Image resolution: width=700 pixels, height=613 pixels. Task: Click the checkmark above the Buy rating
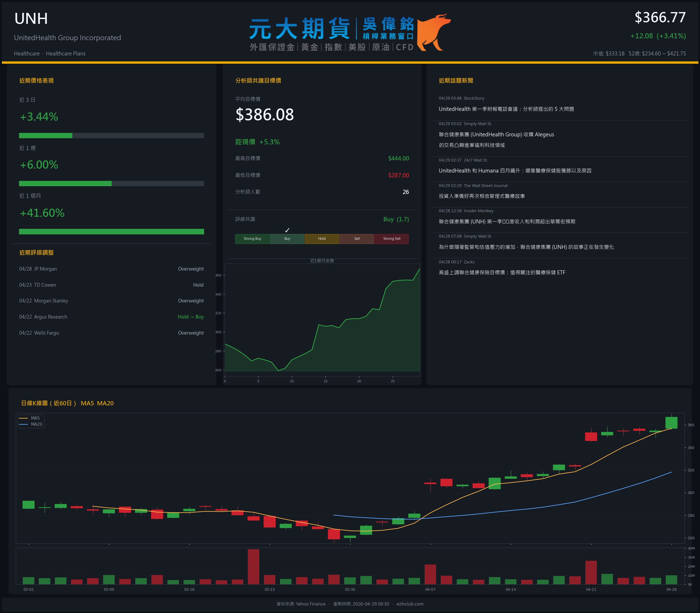click(x=287, y=230)
